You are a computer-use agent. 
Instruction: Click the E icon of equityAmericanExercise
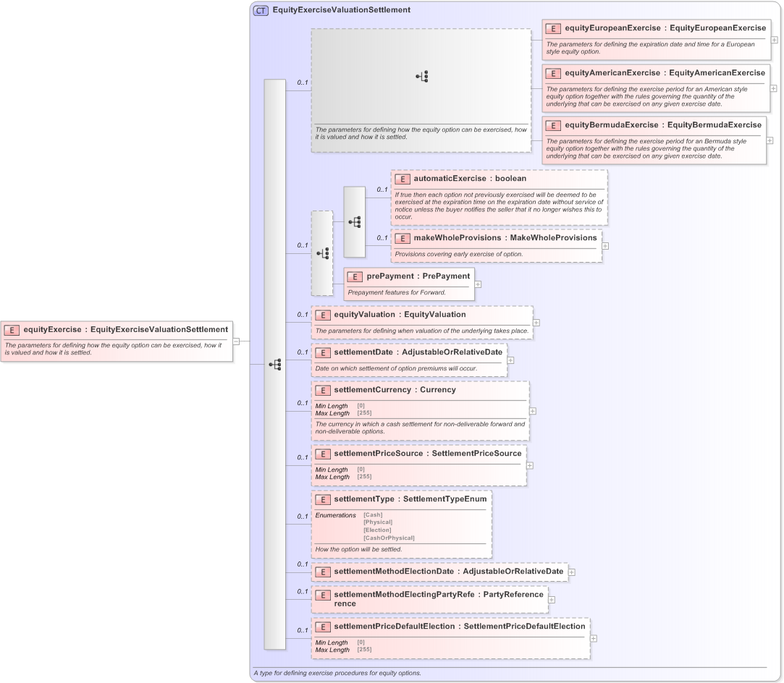pyautogui.click(x=553, y=74)
